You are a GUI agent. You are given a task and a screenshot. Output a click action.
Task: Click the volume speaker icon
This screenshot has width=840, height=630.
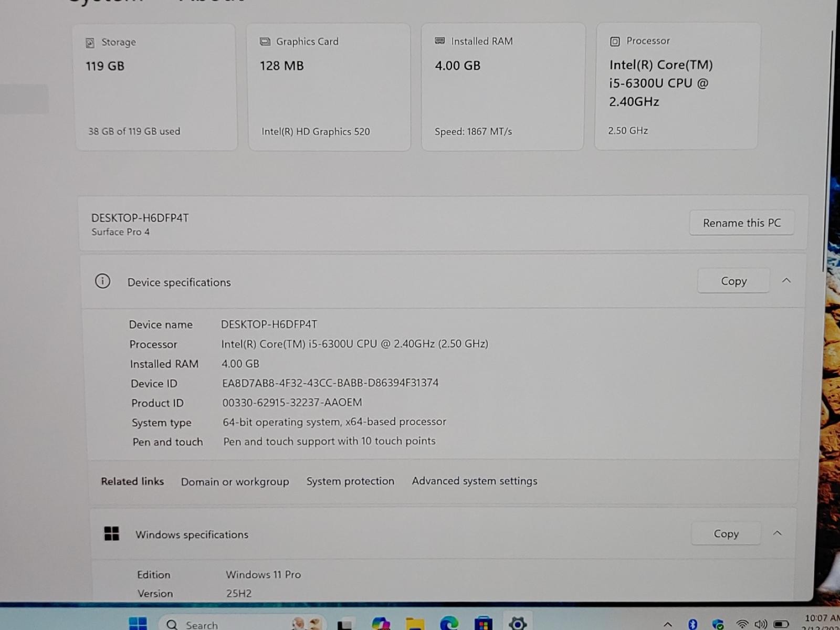click(x=761, y=624)
